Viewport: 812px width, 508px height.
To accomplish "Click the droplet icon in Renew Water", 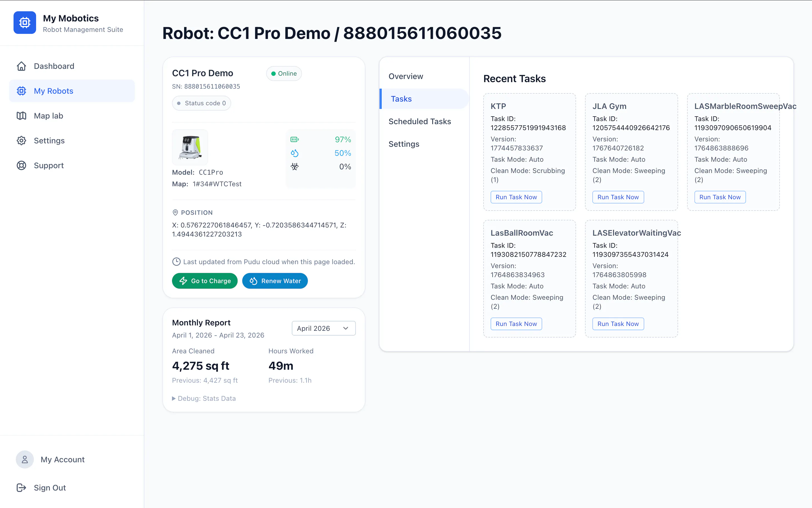I will pos(253,281).
